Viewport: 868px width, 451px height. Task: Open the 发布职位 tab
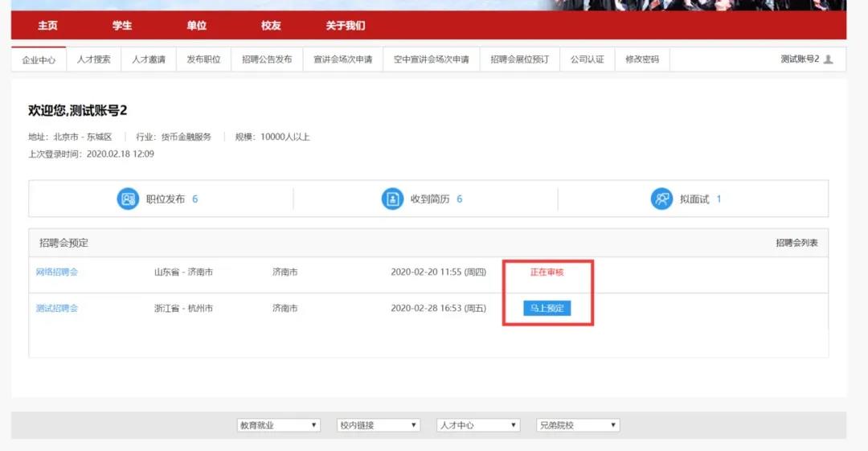pyautogui.click(x=203, y=59)
